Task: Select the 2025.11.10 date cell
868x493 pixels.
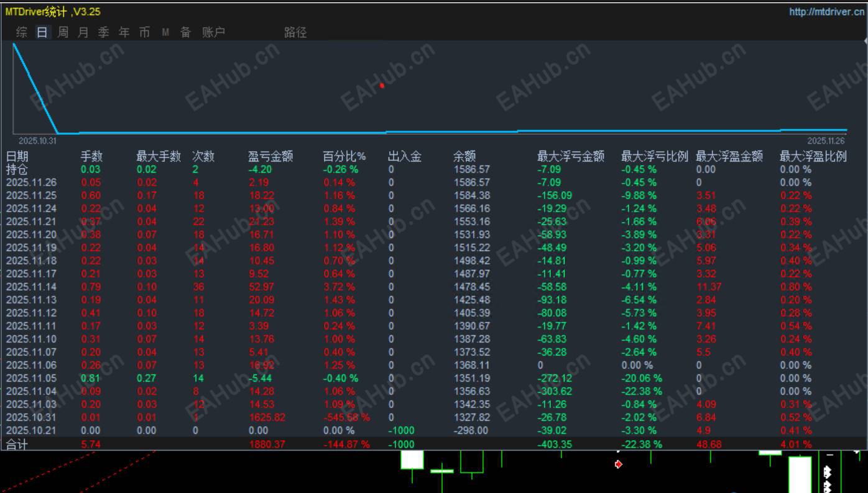Action: [x=31, y=339]
